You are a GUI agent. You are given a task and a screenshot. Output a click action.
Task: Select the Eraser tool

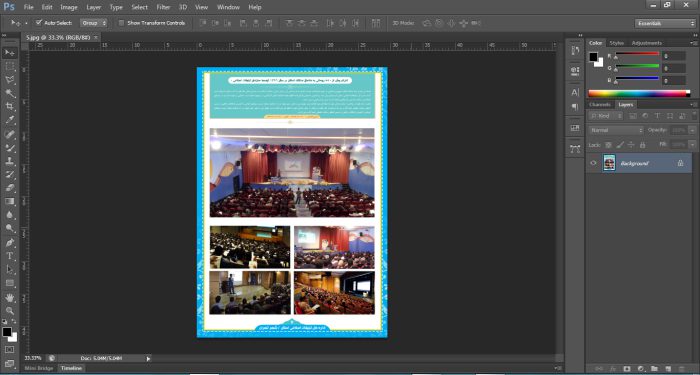(10, 188)
